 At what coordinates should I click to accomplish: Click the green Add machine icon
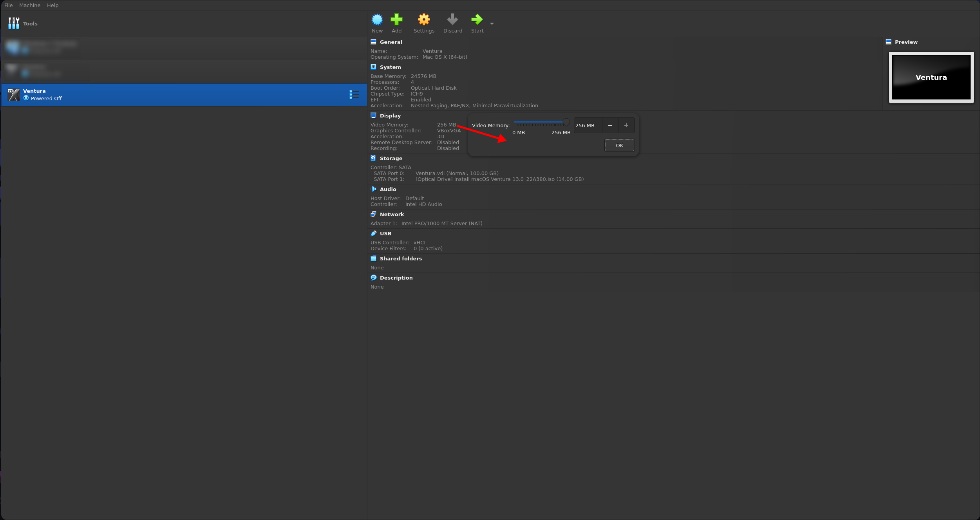point(396,20)
